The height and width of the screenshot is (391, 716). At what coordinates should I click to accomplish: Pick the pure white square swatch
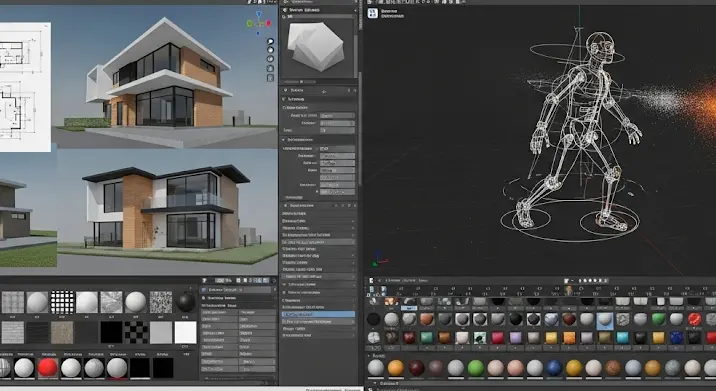point(185,332)
